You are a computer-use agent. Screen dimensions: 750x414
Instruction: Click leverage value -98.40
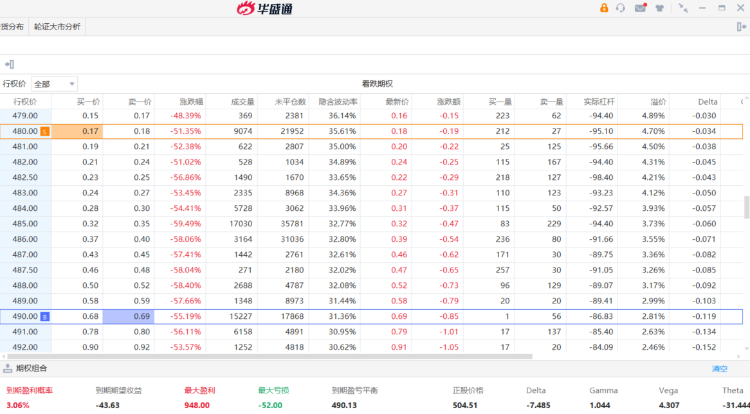pyautogui.click(x=601, y=177)
